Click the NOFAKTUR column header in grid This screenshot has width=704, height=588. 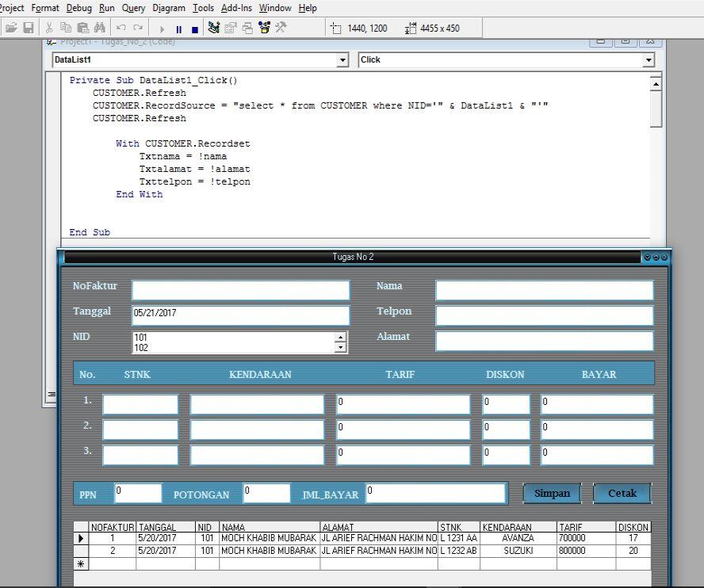coord(113,527)
